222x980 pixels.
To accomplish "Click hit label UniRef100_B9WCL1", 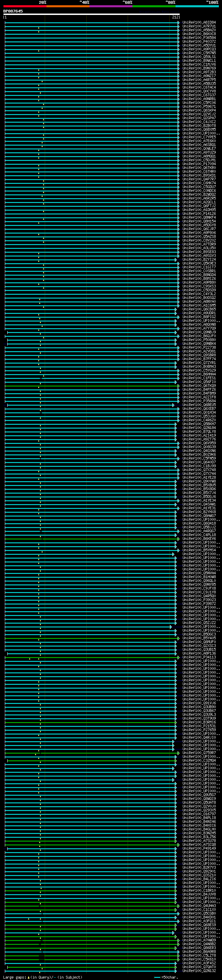I will [x=199, y=60].
